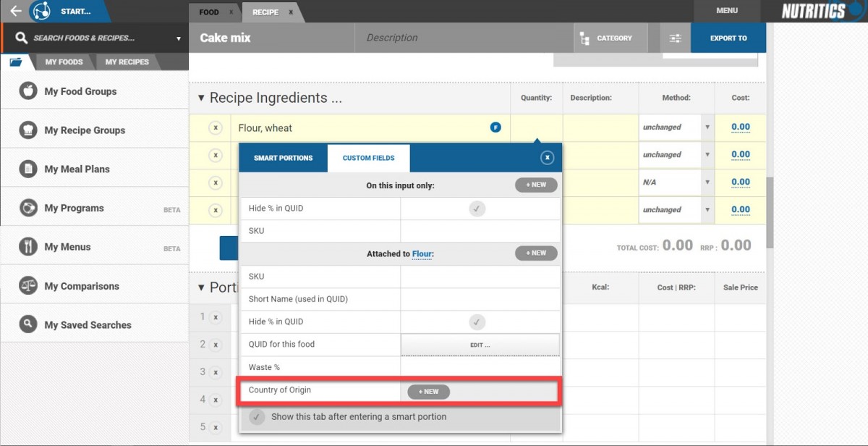Toggle Hide % in QUID attached to Flour
Screen dimensions: 868x446
click(x=476, y=321)
